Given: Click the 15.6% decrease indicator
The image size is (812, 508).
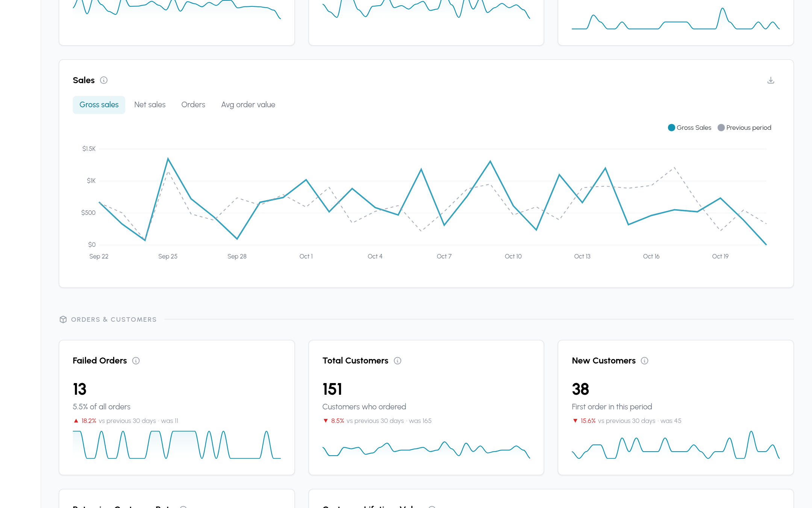Looking at the screenshot, I should pyautogui.click(x=584, y=421).
